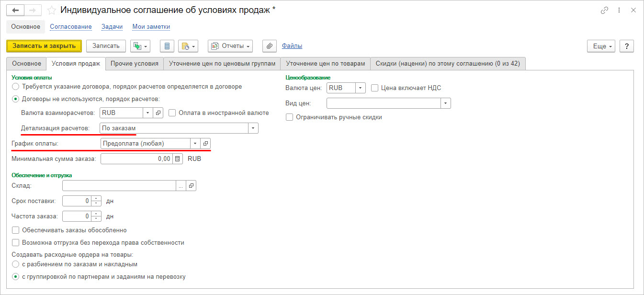The height and width of the screenshot is (295, 644).
Task: Open the create-based-on green icon dropdown
Action: click(x=140, y=46)
